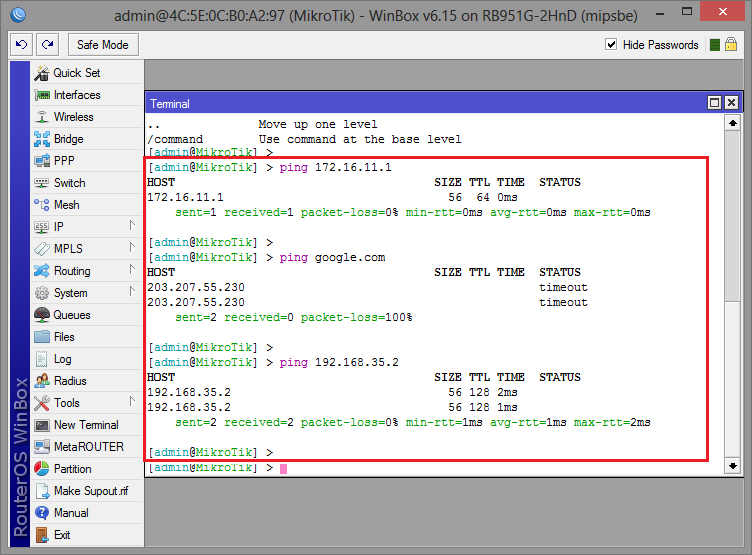Open the PPP icon in sidebar
Image resolution: width=752 pixels, height=555 pixels.
pyautogui.click(x=42, y=161)
